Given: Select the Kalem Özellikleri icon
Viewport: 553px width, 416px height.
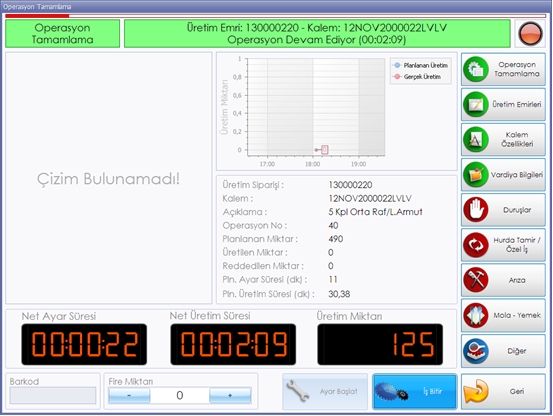Looking at the screenshot, I should (x=476, y=140).
